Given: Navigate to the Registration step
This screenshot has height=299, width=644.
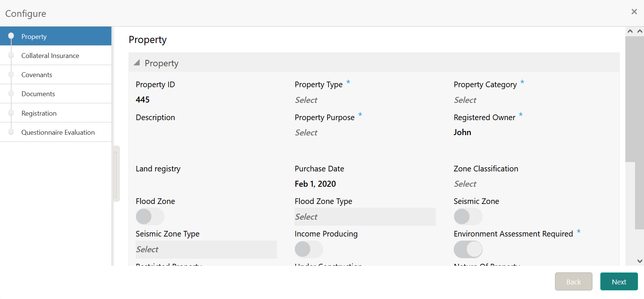Looking at the screenshot, I should click(39, 113).
